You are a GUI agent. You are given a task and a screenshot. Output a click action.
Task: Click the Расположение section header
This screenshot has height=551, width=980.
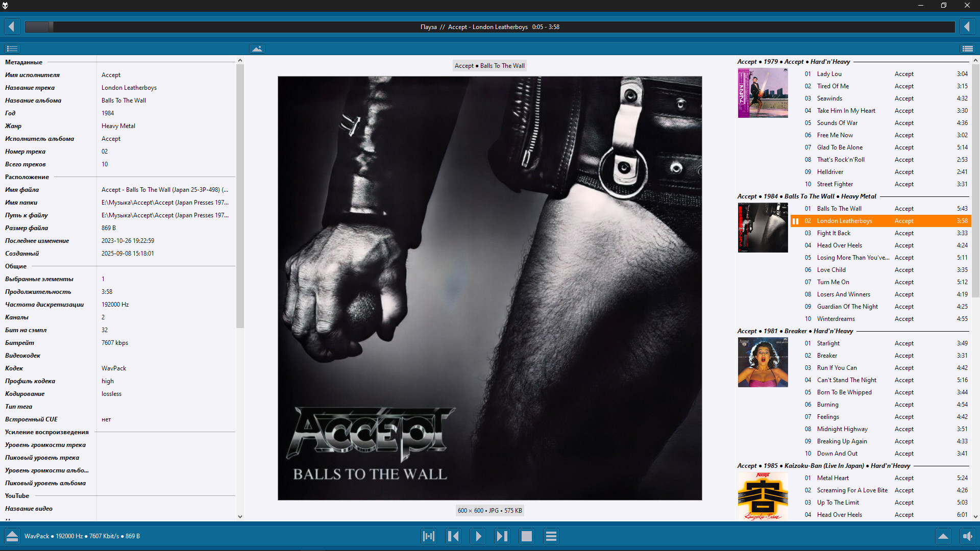click(27, 177)
